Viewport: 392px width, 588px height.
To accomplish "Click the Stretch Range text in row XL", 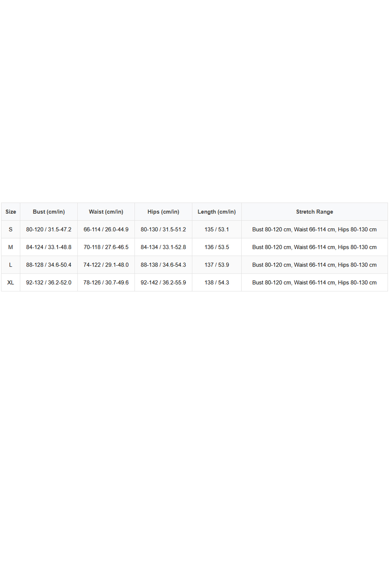I will coord(315,282).
